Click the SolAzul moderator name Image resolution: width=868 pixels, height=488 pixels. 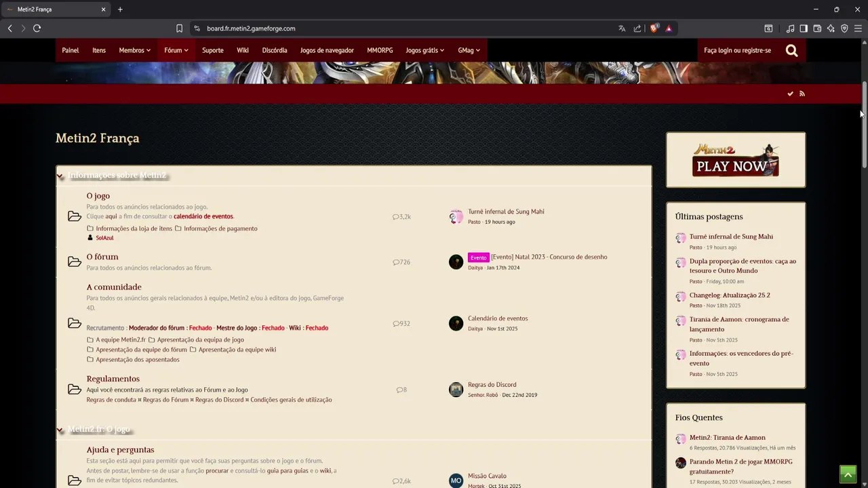[x=104, y=238]
